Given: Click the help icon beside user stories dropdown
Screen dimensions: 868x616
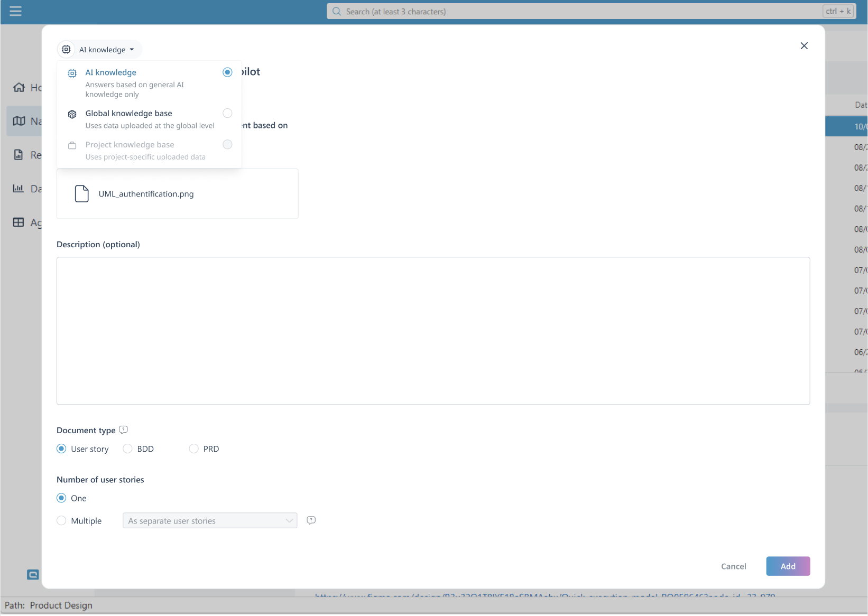Looking at the screenshot, I should pos(311,520).
